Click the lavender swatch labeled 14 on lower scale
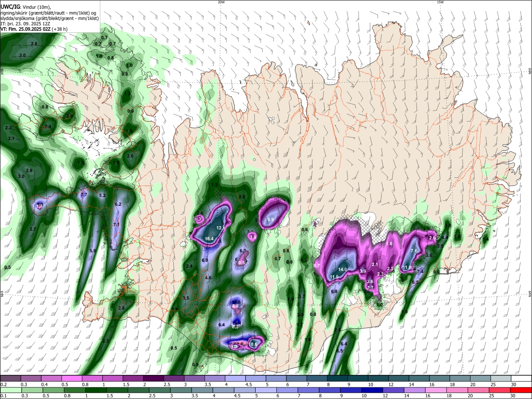This screenshot has width=532, height=399. pyautogui.click(x=415, y=390)
